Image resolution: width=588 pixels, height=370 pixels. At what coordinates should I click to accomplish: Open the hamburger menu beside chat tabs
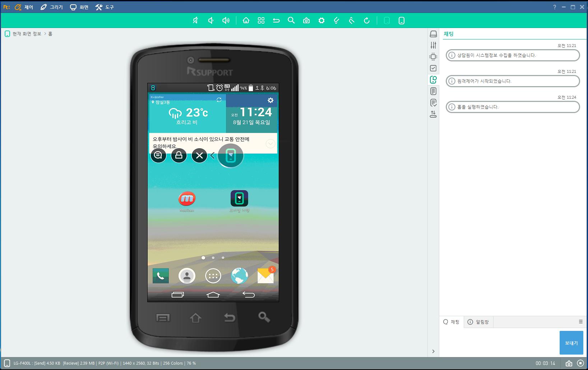point(581,322)
